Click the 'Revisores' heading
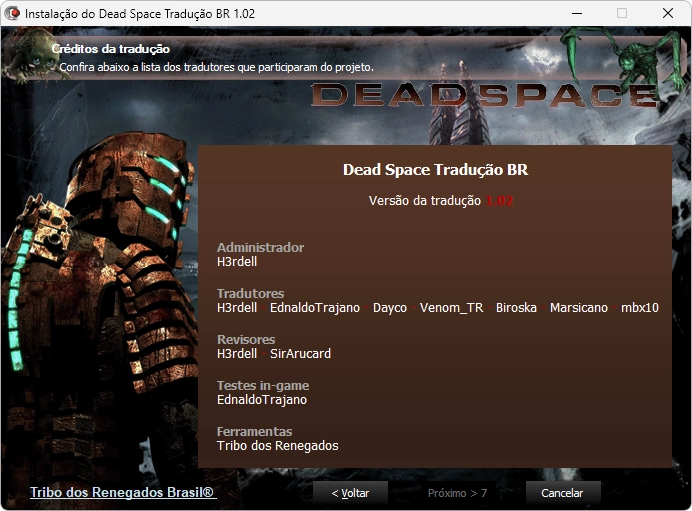 point(246,339)
